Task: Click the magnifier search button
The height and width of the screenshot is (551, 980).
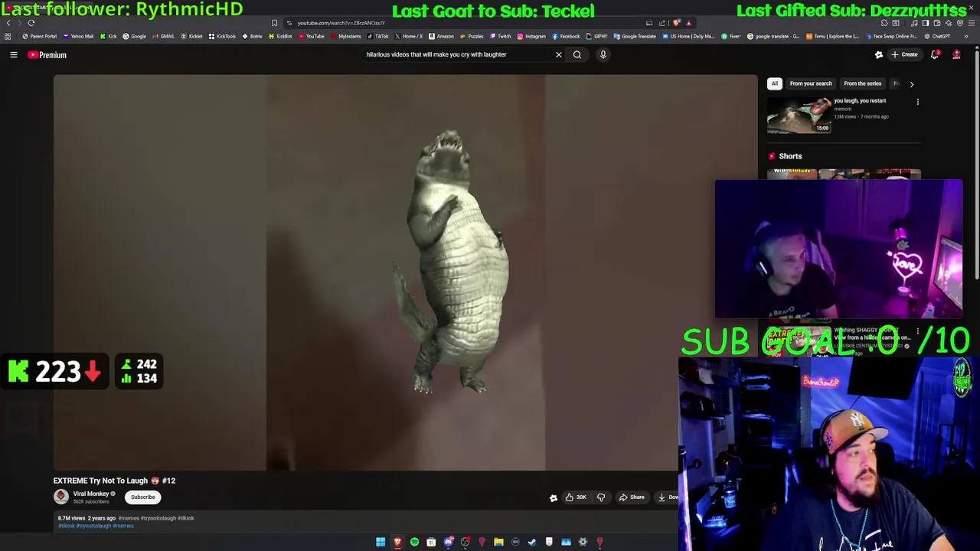Action: (x=577, y=54)
